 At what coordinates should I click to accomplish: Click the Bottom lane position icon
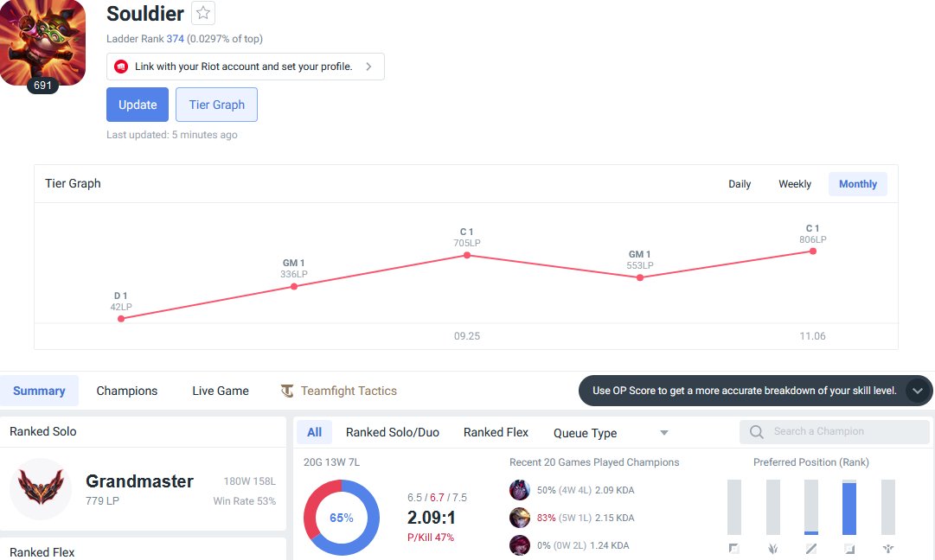click(849, 549)
